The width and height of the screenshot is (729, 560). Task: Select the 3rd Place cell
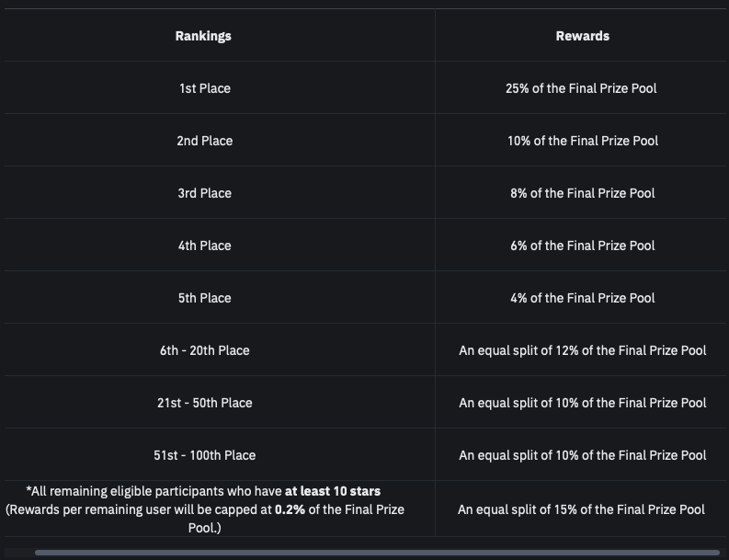204,193
